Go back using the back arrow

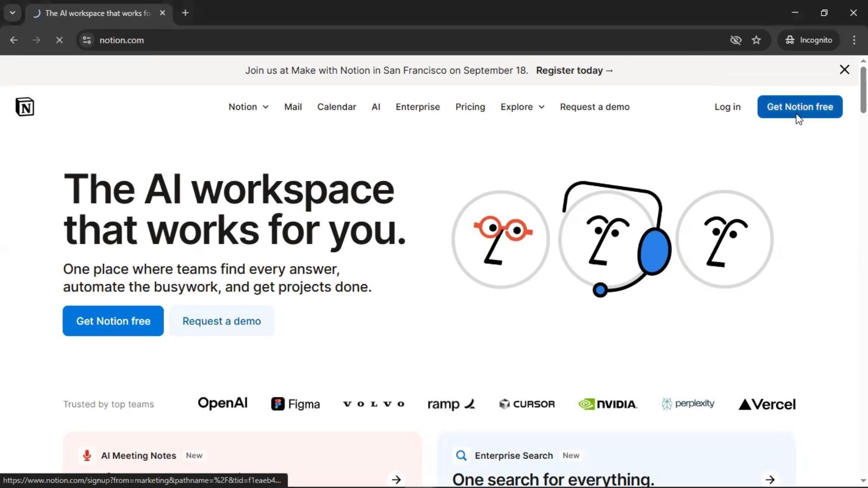[14, 40]
